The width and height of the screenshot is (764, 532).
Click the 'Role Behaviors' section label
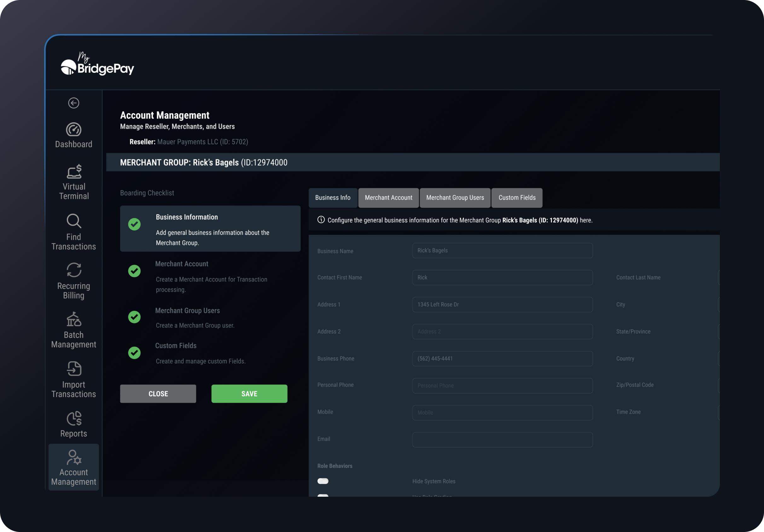pos(335,466)
